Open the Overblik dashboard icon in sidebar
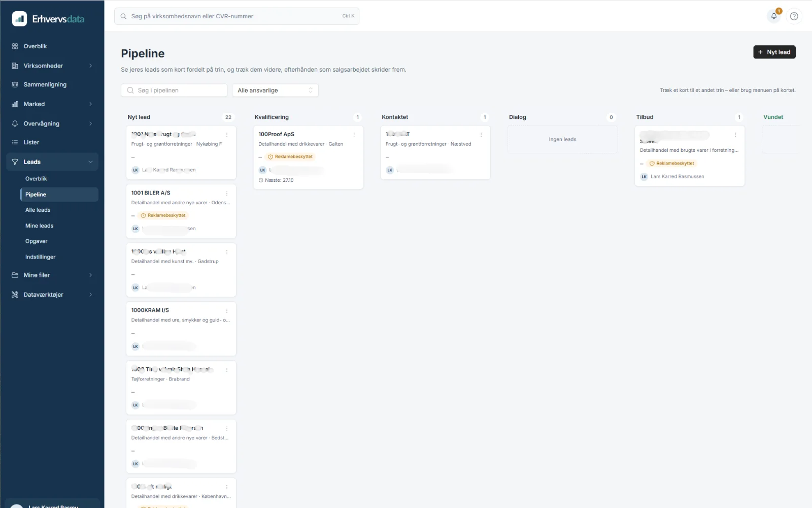 tap(15, 46)
